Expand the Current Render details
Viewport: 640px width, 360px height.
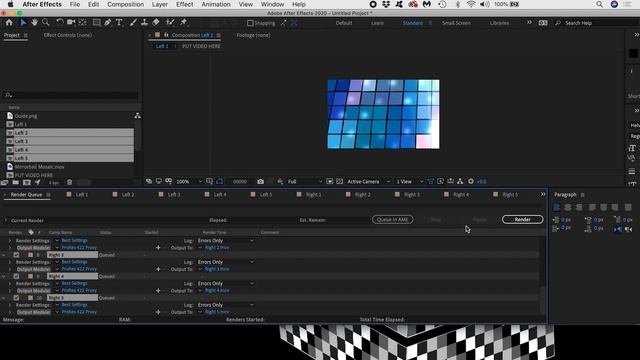click(x=6, y=220)
